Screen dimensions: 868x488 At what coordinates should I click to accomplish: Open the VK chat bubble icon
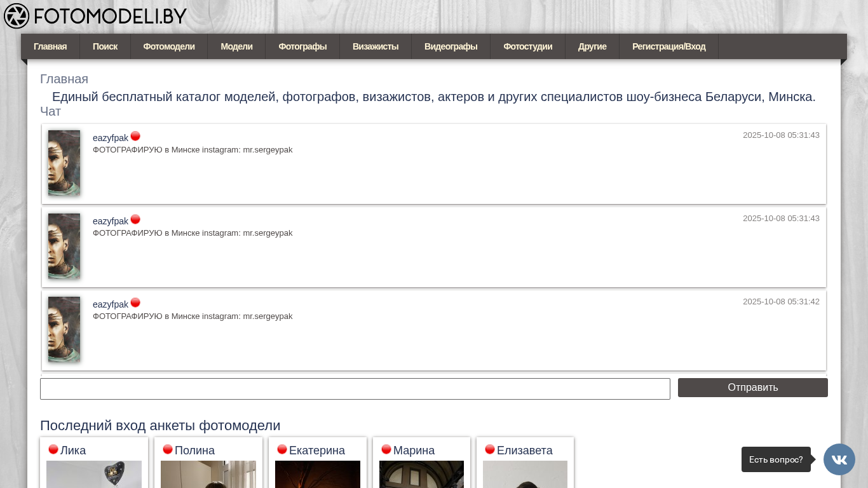(x=839, y=459)
